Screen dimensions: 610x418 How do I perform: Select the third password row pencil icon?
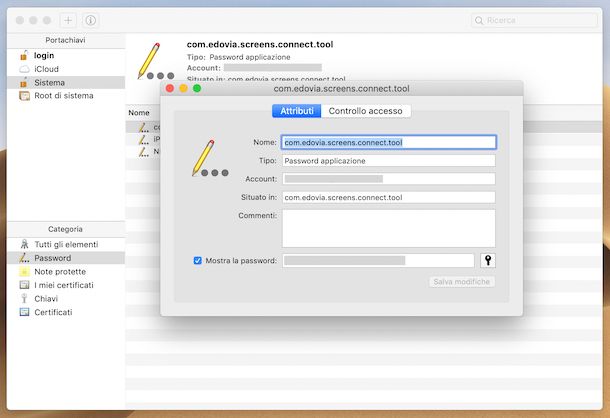(x=144, y=152)
